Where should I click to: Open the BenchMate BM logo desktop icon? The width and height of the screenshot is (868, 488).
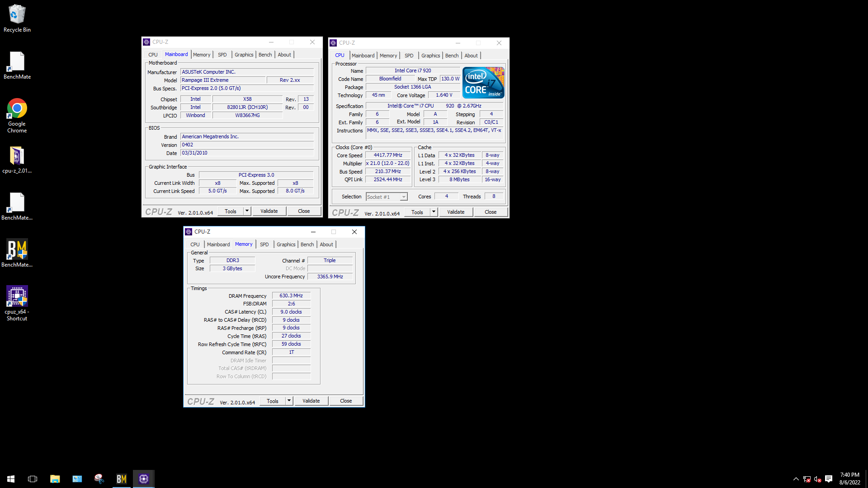pos(17,253)
